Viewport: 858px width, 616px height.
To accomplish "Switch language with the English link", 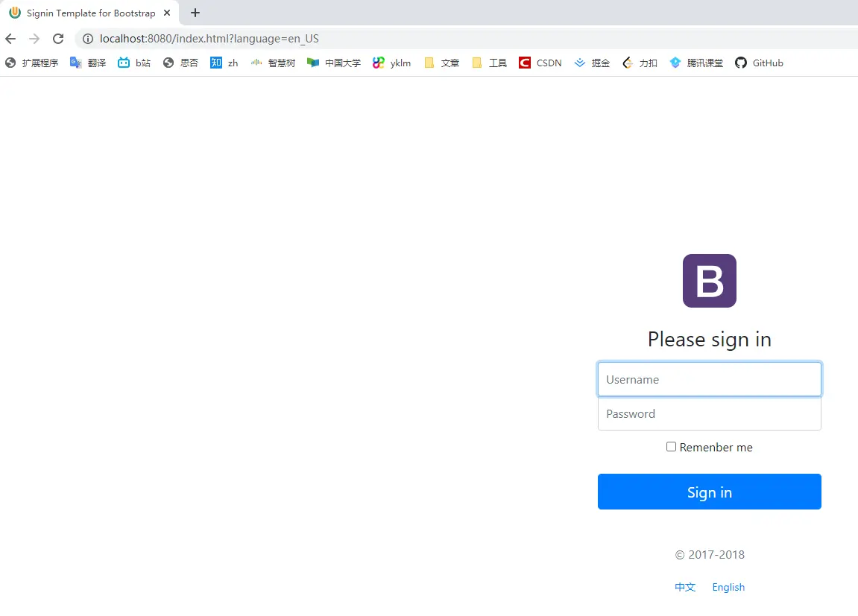I will pos(728,587).
